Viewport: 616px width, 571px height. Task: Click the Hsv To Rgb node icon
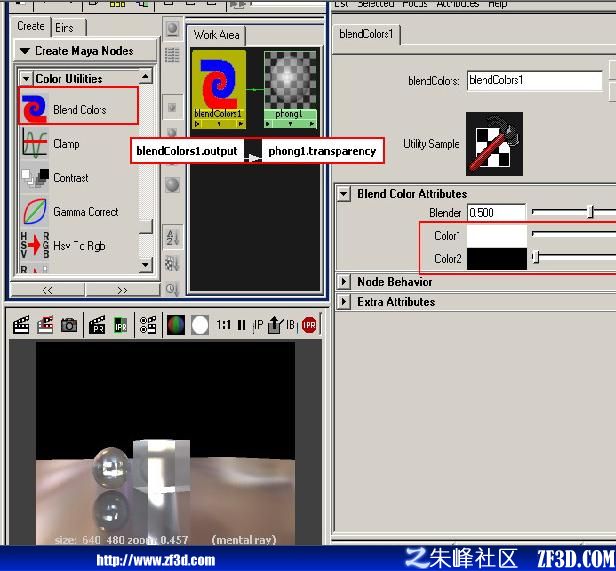(x=35, y=245)
